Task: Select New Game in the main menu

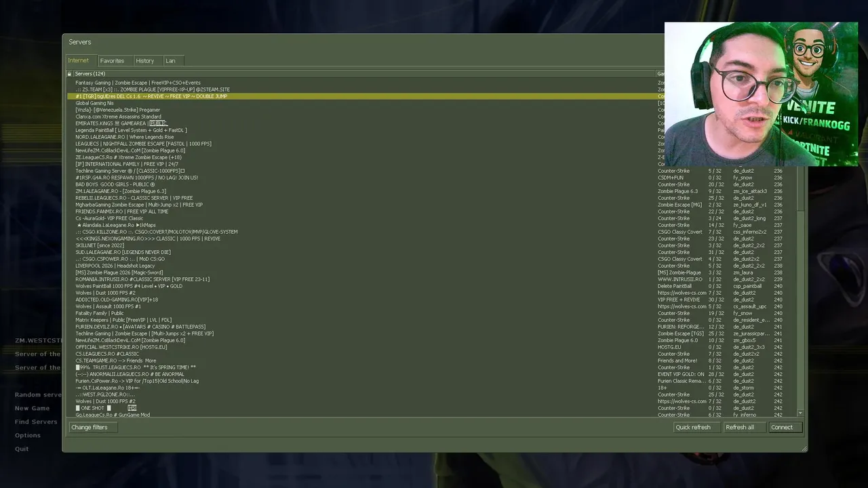Action: click(32, 408)
